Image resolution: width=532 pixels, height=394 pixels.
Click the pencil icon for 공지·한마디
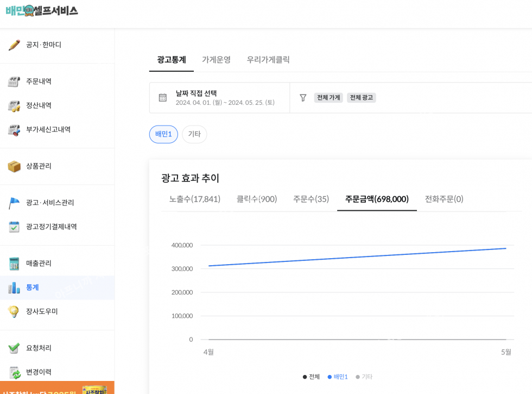click(x=14, y=45)
